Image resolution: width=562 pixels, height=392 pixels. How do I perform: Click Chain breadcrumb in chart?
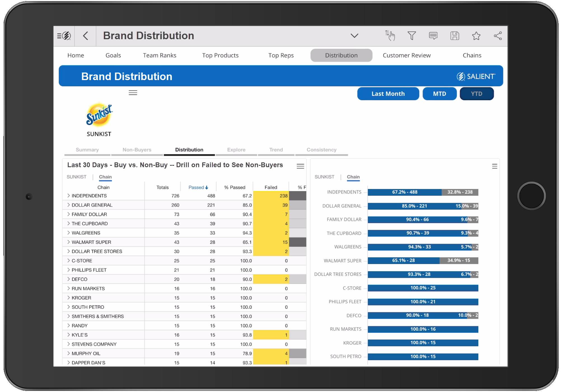pos(353,177)
